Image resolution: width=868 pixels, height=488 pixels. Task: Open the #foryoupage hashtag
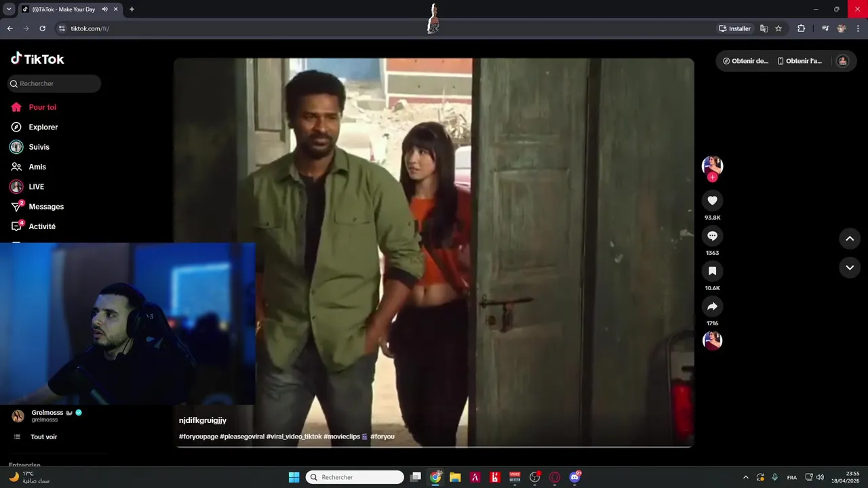199,436
